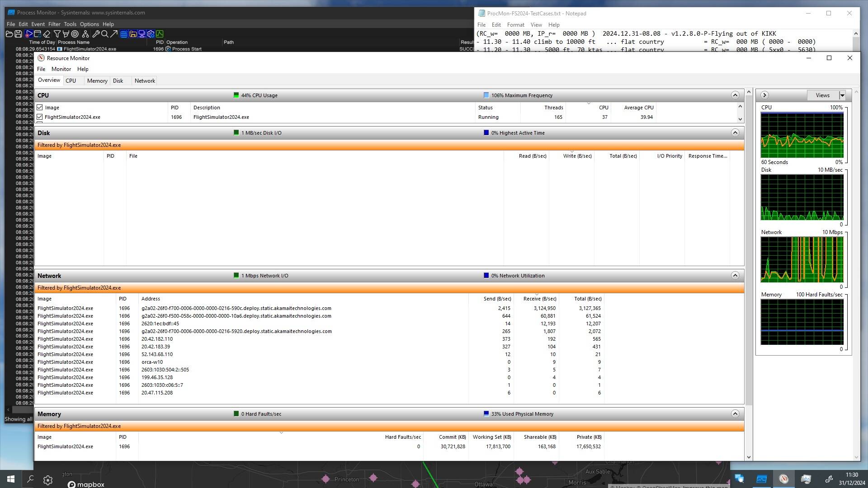Toggle the Show File System Activity icon
Viewport: 868px width, 488px height.
(x=132, y=34)
